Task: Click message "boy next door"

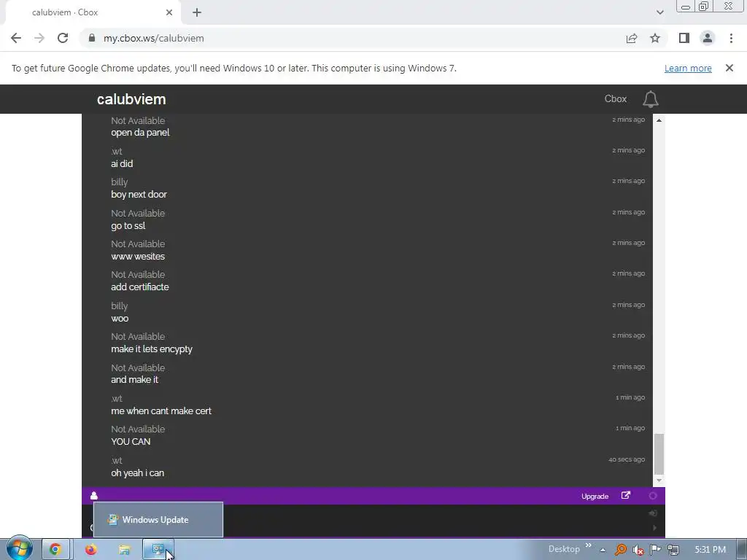Action: click(139, 194)
